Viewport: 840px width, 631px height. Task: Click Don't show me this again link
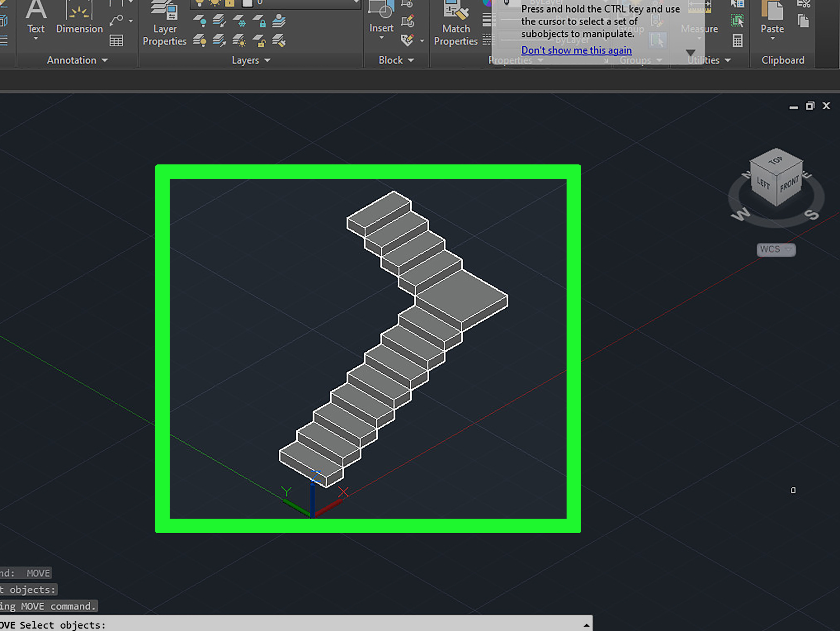click(576, 50)
